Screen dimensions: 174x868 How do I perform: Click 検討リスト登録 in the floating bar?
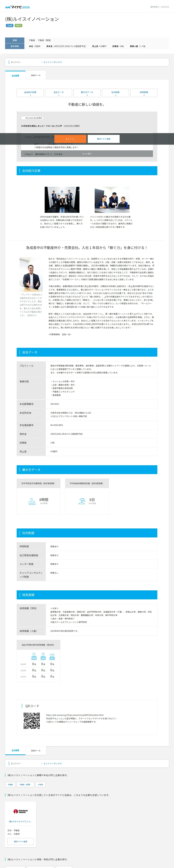[103, 139]
